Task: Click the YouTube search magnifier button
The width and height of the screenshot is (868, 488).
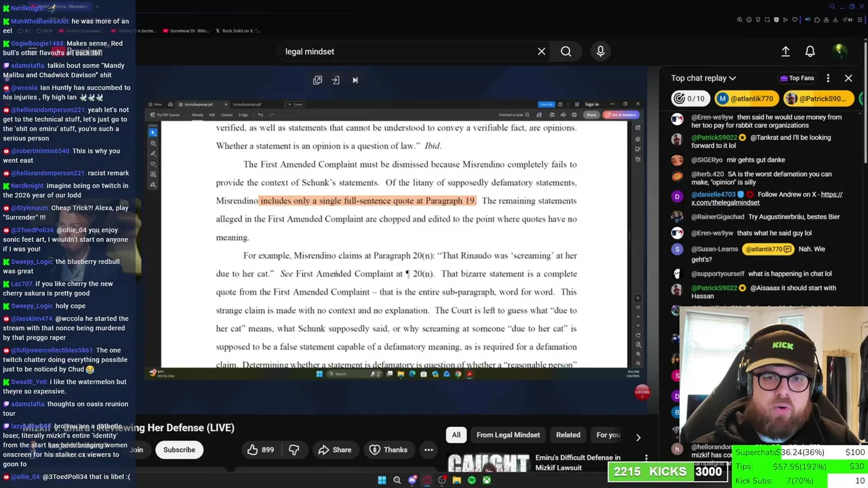Action: [x=566, y=52]
